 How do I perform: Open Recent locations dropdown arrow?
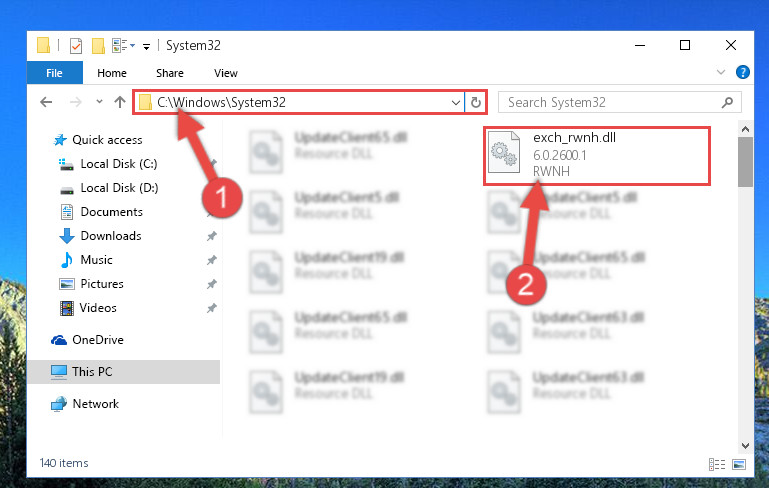click(99, 102)
